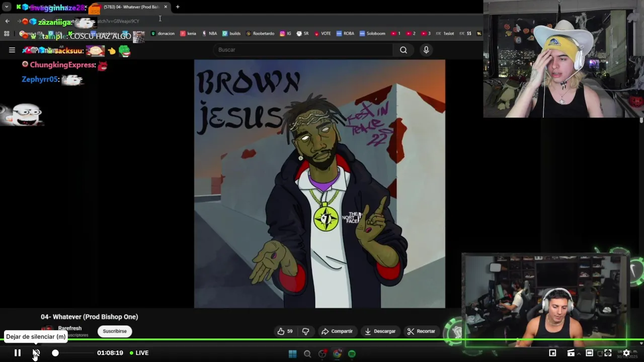Download the video with Descargar
The height and width of the screenshot is (362, 644).
pyautogui.click(x=380, y=331)
